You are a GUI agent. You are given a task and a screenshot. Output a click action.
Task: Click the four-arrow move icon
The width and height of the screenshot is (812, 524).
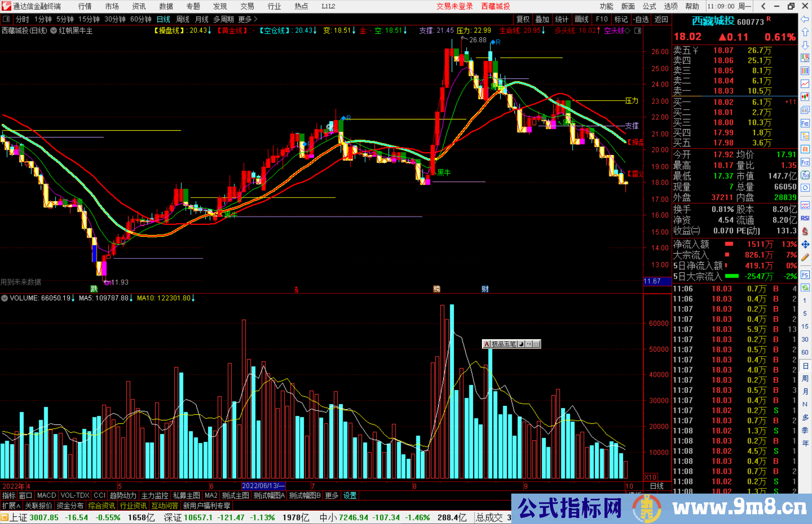pyautogui.click(x=805, y=245)
